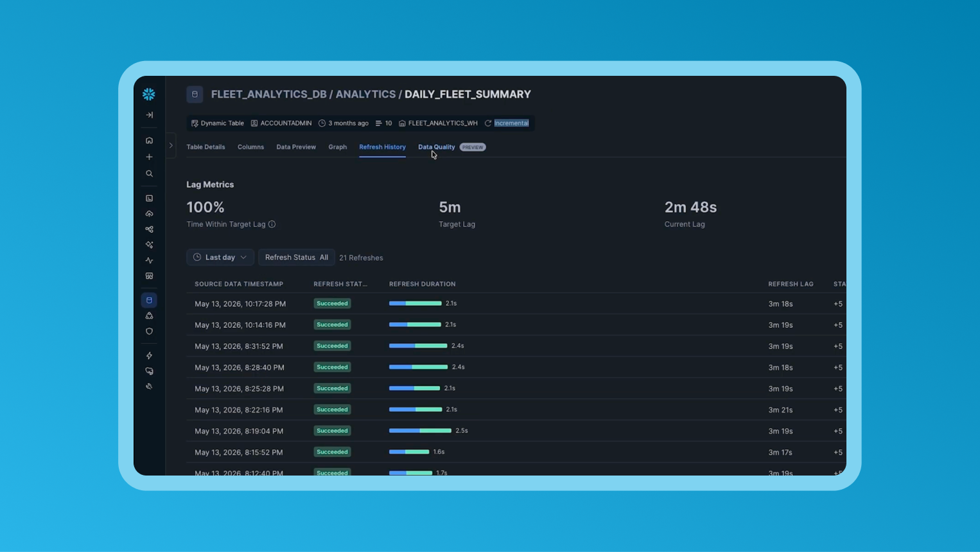Click the Dynamic Table type icon

click(195, 123)
